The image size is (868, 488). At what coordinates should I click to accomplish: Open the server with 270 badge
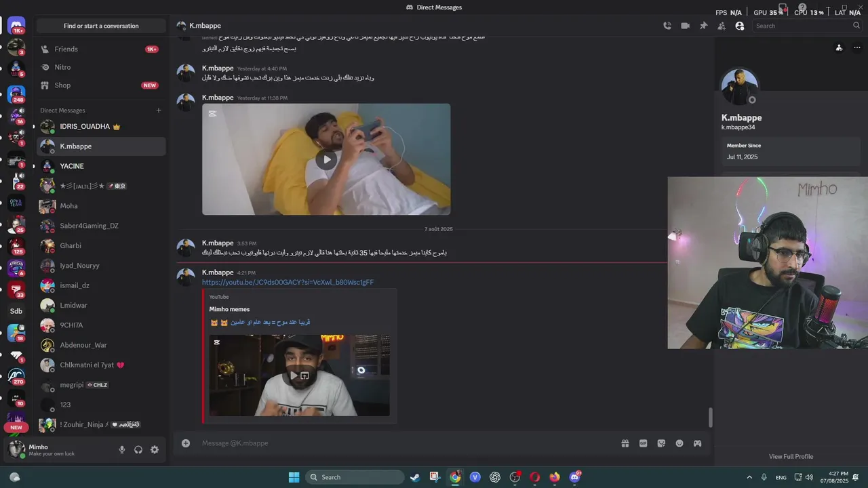tap(16, 375)
